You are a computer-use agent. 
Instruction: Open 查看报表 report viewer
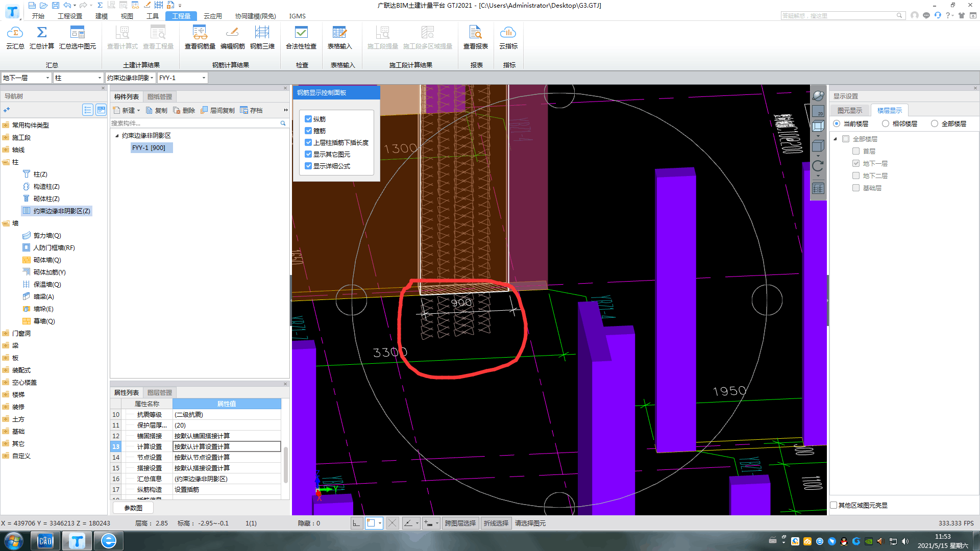pyautogui.click(x=475, y=37)
